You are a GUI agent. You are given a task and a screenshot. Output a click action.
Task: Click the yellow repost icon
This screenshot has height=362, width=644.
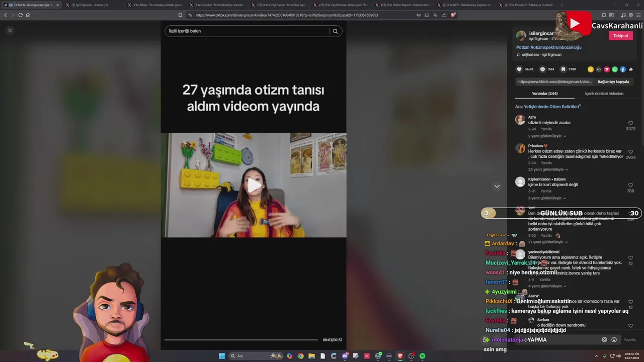(591, 69)
